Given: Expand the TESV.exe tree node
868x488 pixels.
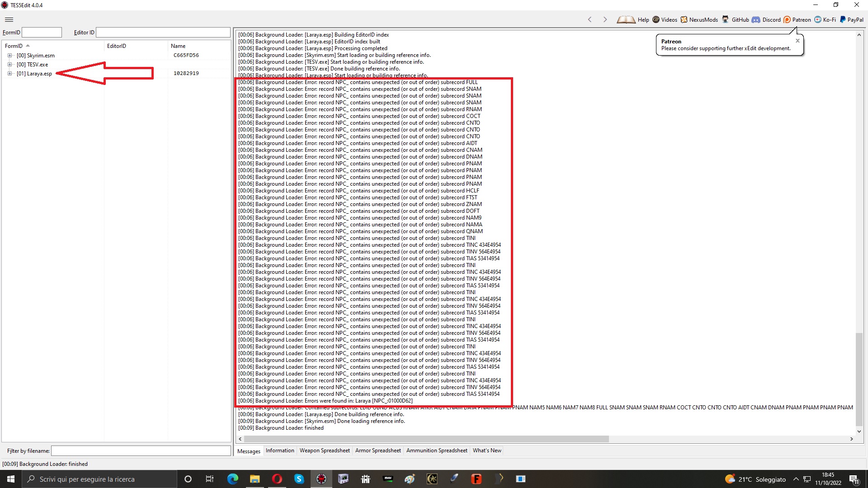Looking at the screenshot, I should point(9,65).
